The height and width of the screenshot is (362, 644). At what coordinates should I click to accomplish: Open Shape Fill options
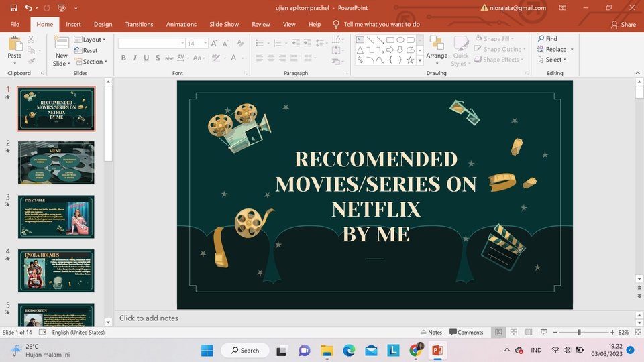[494, 39]
